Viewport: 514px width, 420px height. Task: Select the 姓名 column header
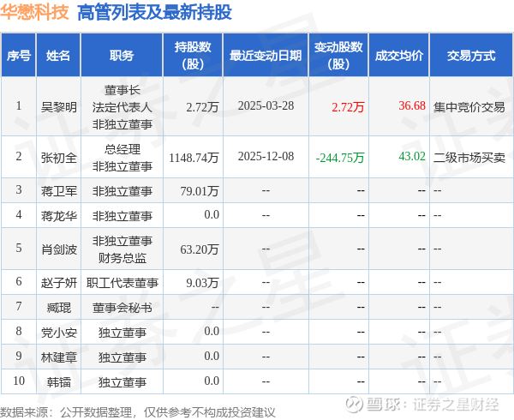coord(58,56)
